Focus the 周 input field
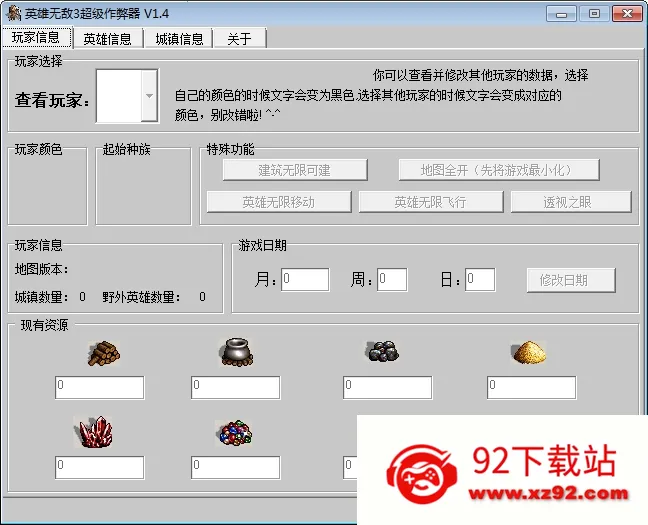This screenshot has height=525, width=648. (392, 279)
